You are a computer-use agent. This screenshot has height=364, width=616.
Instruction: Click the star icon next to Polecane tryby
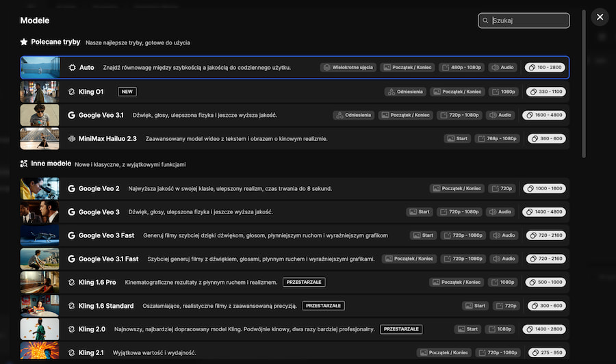point(24,42)
